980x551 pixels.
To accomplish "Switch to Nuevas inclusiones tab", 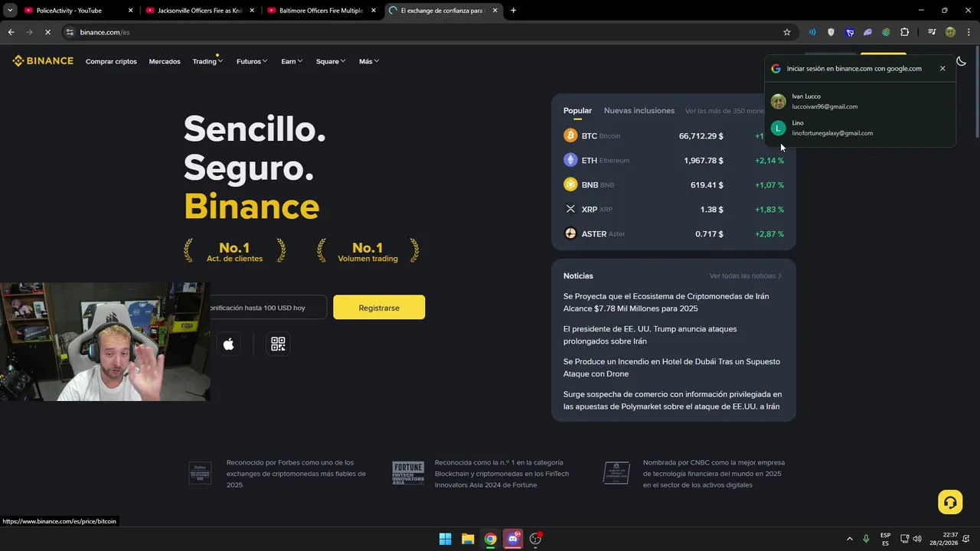I will click(x=639, y=110).
